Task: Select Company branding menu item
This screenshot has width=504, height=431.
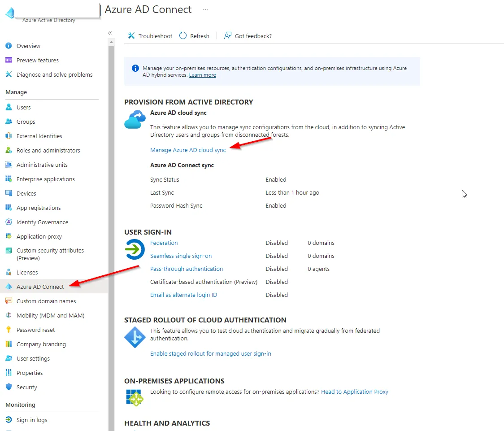Action: click(54, 344)
